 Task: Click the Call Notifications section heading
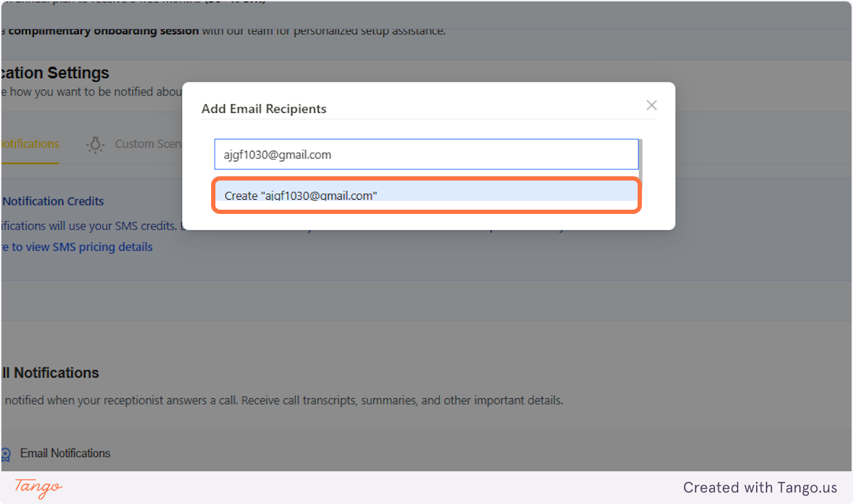50,372
